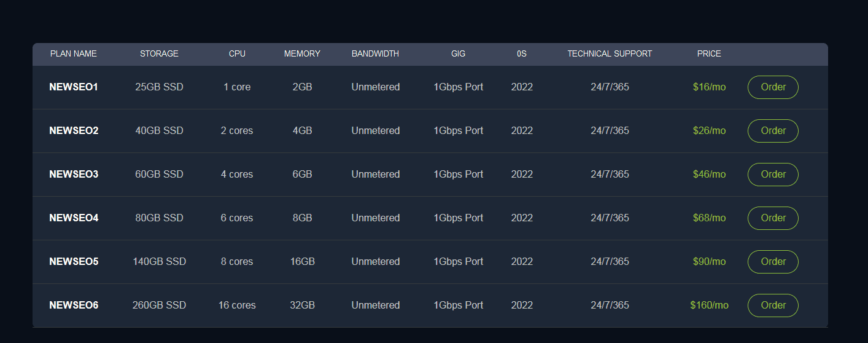Click Order button for NEWSEO1 plan
The image size is (868, 343).
point(773,87)
